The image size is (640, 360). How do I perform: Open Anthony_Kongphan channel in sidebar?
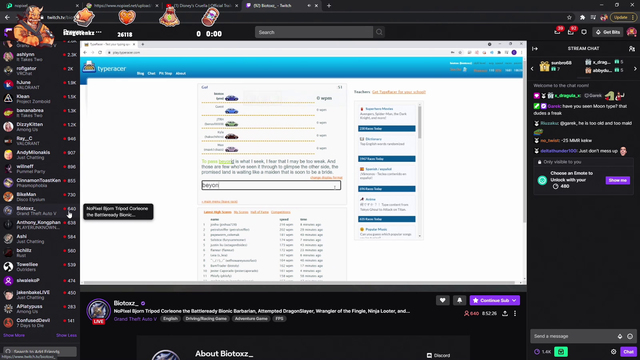click(40, 225)
